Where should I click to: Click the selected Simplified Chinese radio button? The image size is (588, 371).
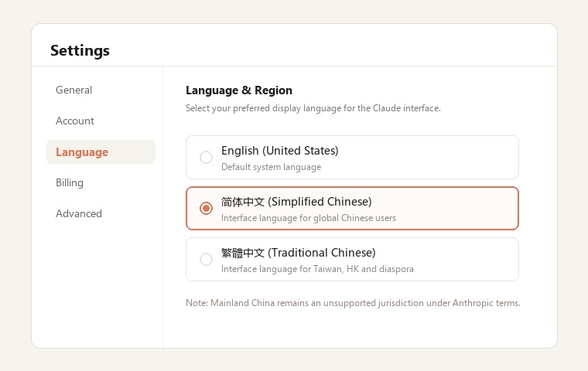coord(206,209)
